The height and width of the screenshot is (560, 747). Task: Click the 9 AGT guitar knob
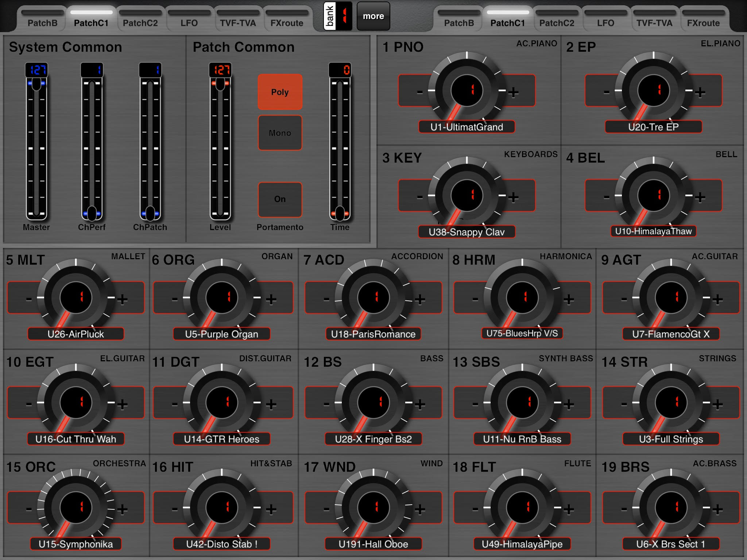pos(671,297)
